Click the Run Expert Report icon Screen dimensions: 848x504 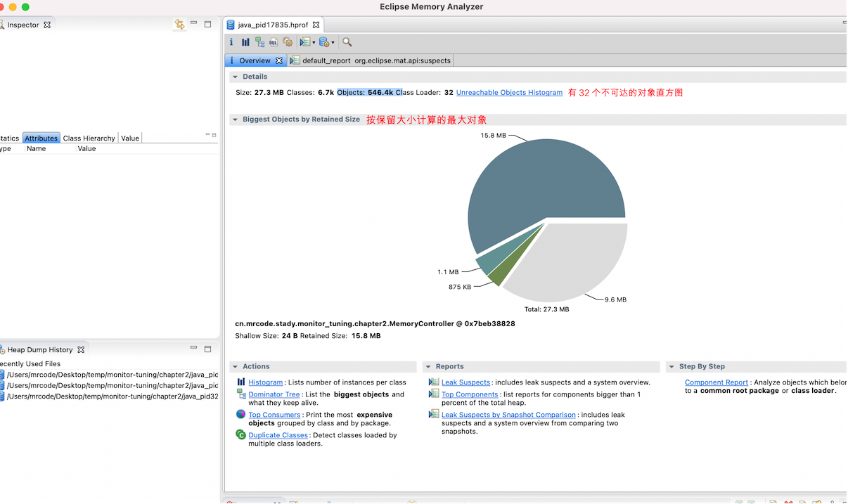click(304, 42)
